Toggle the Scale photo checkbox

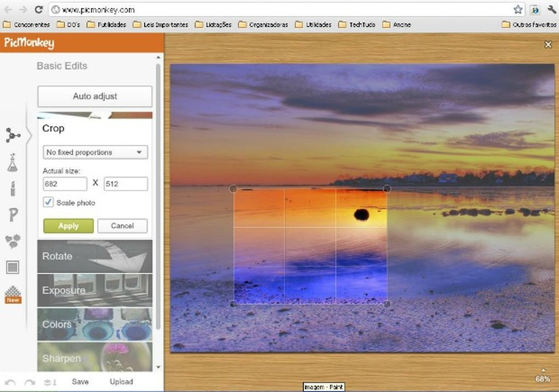coord(48,202)
